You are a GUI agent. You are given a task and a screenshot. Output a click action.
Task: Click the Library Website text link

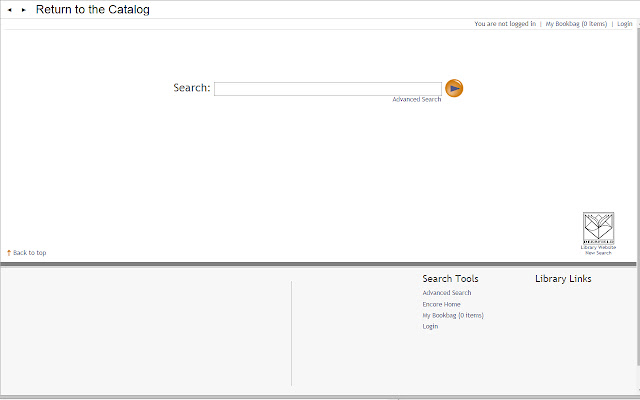click(x=598, y=247)
